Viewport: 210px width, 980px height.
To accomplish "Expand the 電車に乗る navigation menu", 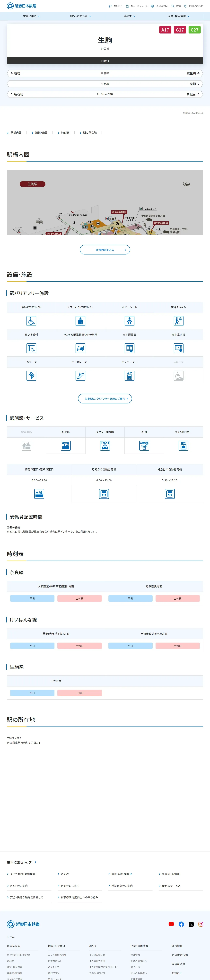I will [x=31, y=16].
